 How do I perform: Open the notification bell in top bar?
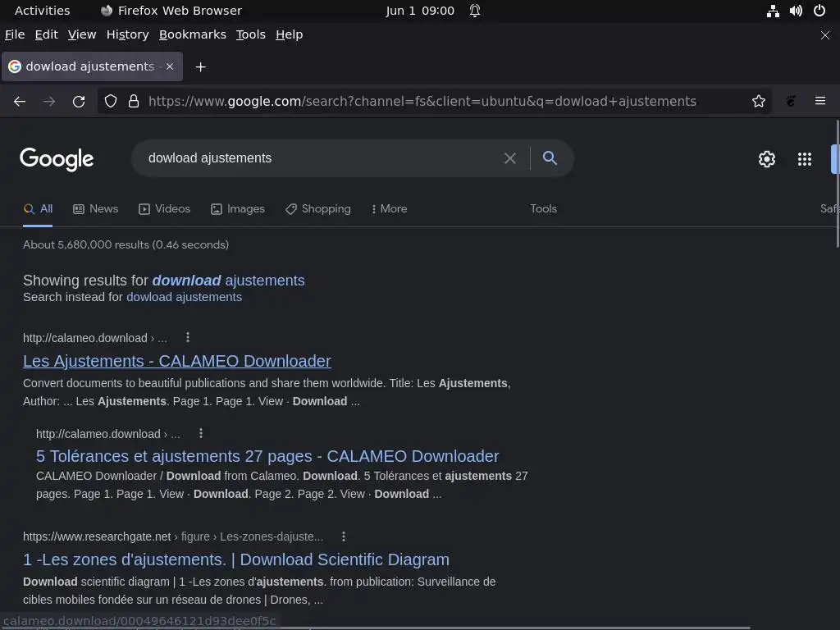pos(475,11)
